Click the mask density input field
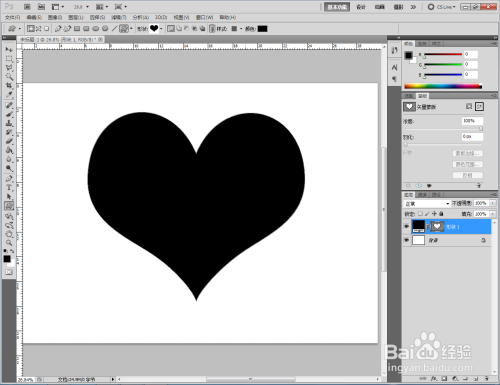Viewport: 500px width, 385px height. (473, 121)
